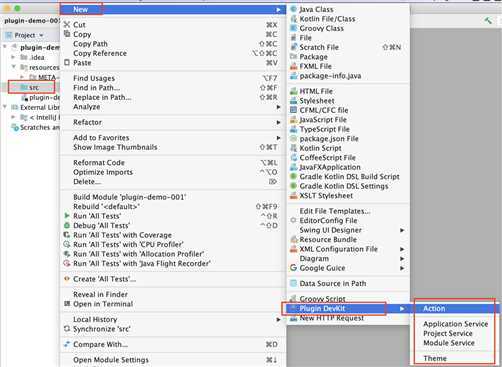Click the TypeScript File icon

(x=294, y=129)
